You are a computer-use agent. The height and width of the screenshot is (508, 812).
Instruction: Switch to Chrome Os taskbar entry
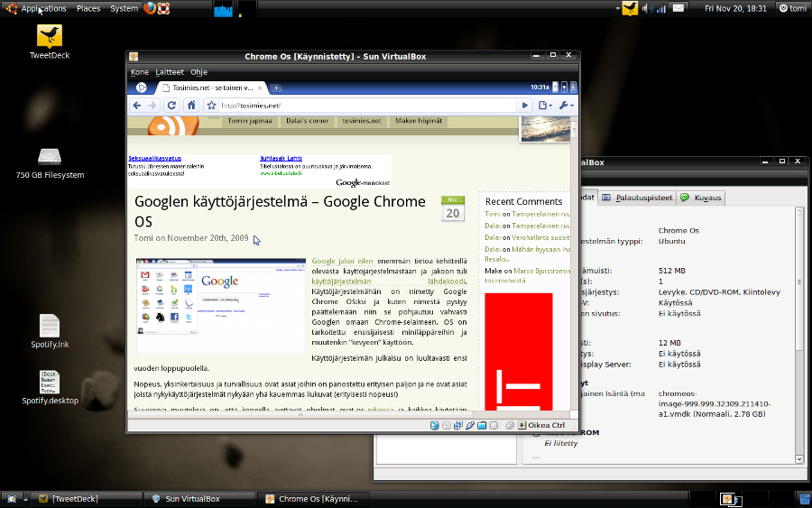pos(314,499)
